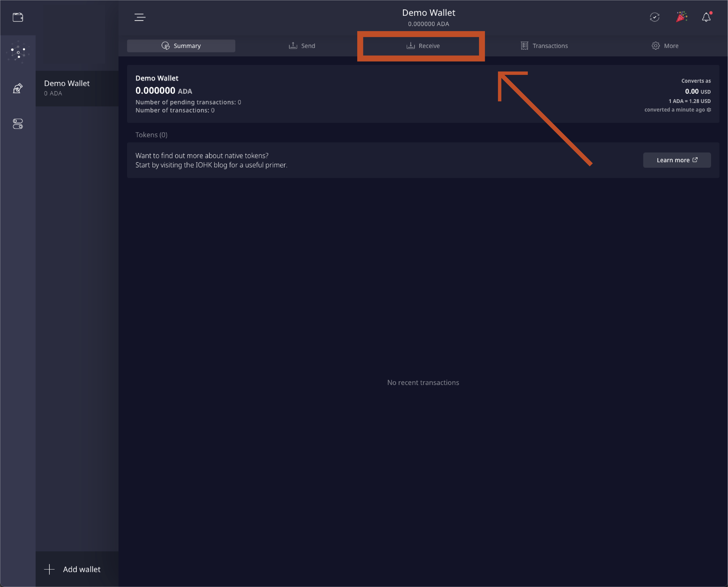
Task: Check the blockchain sync status icon
Action: (655, 17)
